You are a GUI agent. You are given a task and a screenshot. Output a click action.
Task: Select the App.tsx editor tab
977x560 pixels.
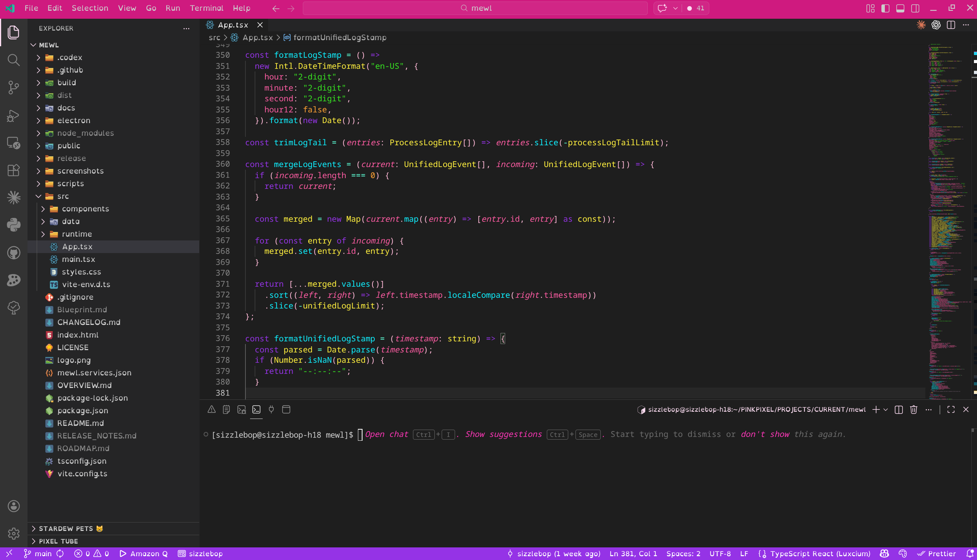tap(233, 25)
